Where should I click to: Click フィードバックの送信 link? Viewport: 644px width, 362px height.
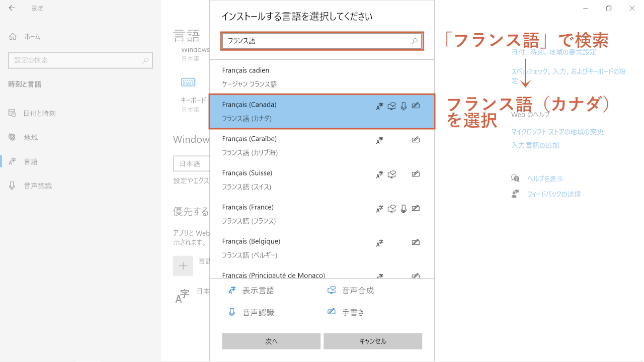tap(553, 194)
